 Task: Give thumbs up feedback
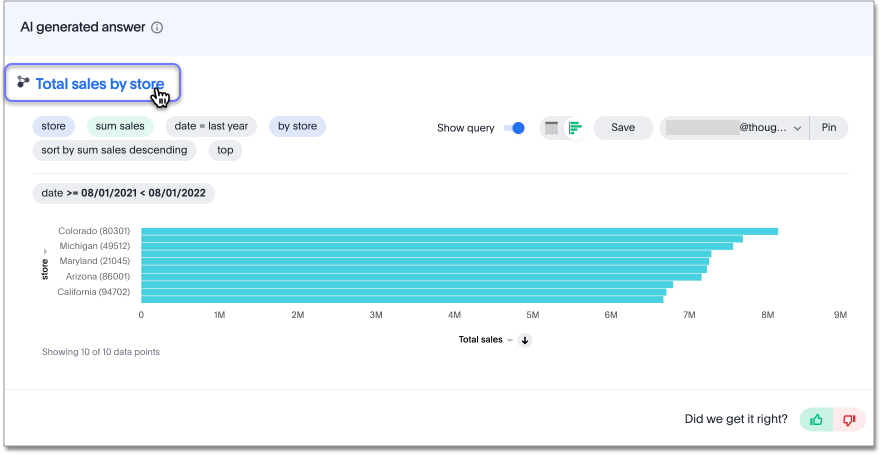click(817, 419)
